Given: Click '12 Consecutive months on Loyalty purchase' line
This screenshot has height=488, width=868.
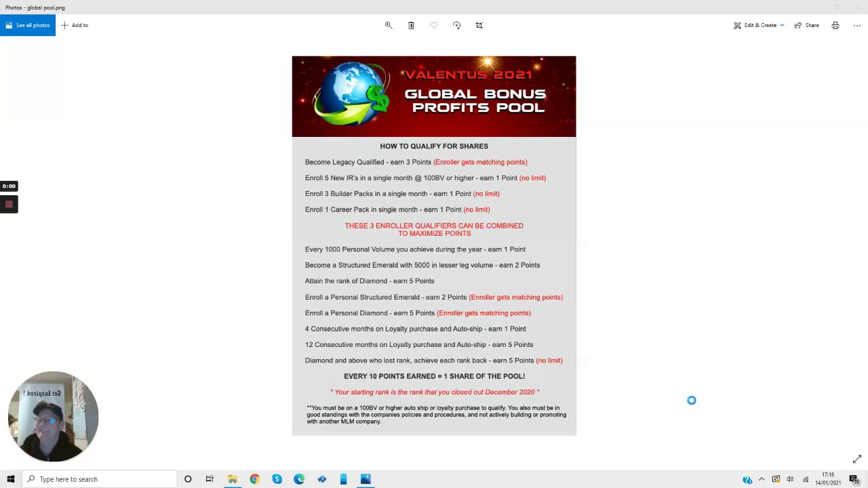Looking at the screenshot, I should coord(419,344).
